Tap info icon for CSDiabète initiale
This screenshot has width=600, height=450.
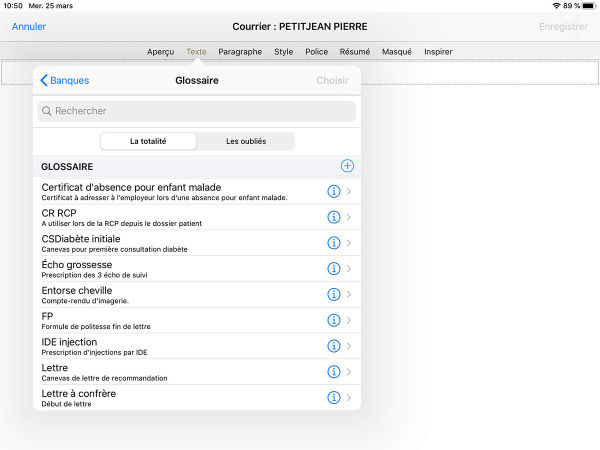point(334,243)
